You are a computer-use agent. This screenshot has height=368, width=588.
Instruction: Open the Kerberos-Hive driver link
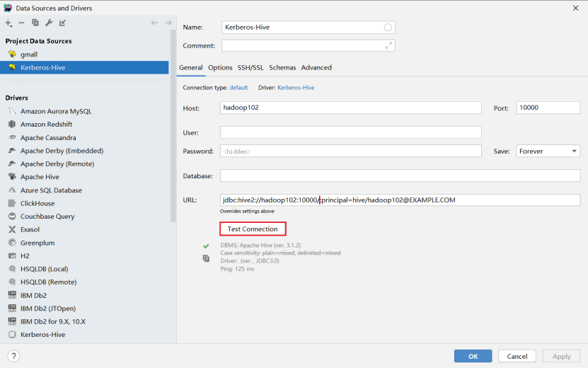pos(296,88)
